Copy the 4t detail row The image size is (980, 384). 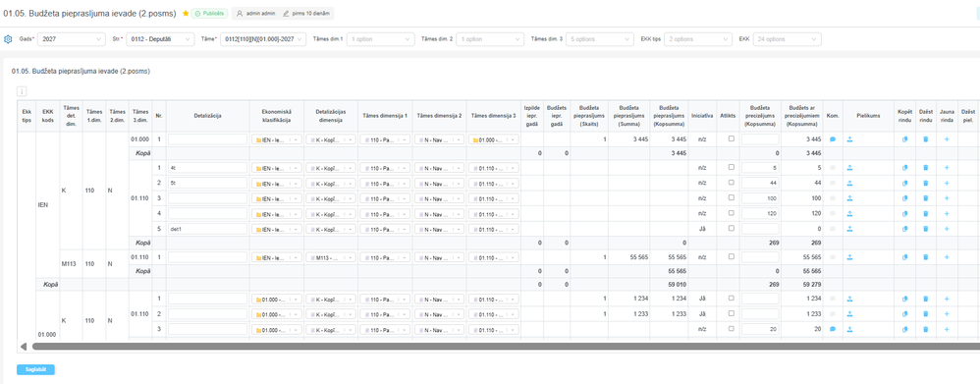pyautogui.click(x=904, y=168)
